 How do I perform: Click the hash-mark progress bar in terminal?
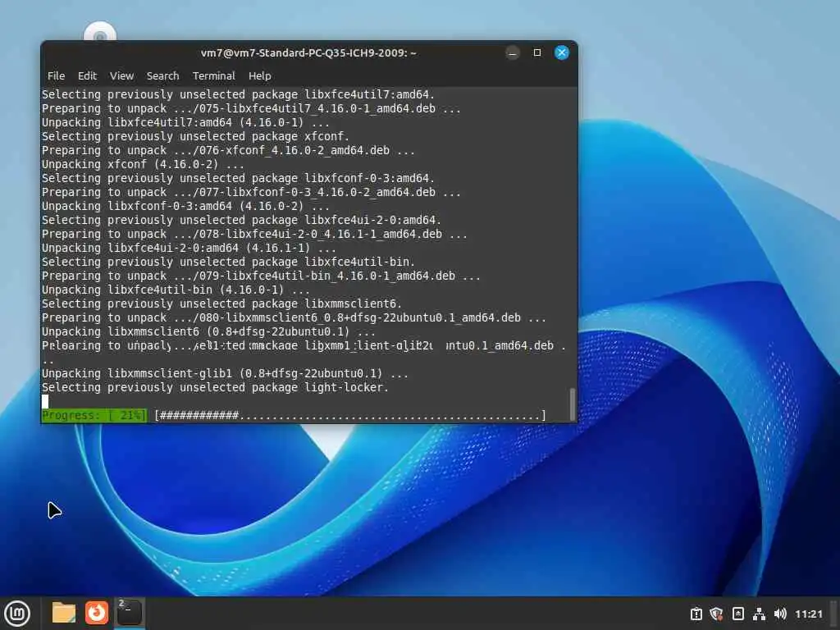pos(350,415)
